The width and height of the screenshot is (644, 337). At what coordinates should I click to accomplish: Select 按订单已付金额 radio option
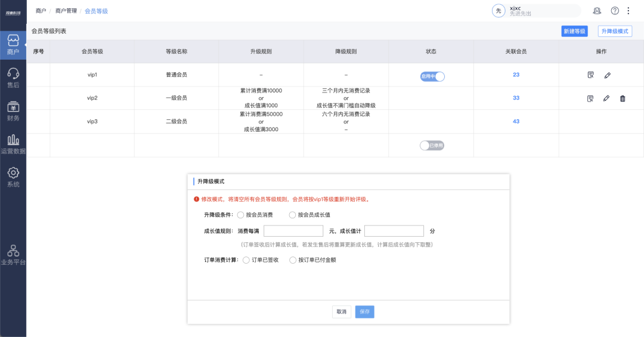pos(293,260)
